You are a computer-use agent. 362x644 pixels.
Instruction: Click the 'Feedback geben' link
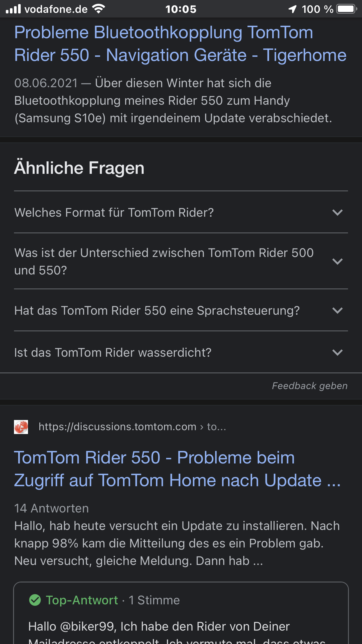coord(310,386)
